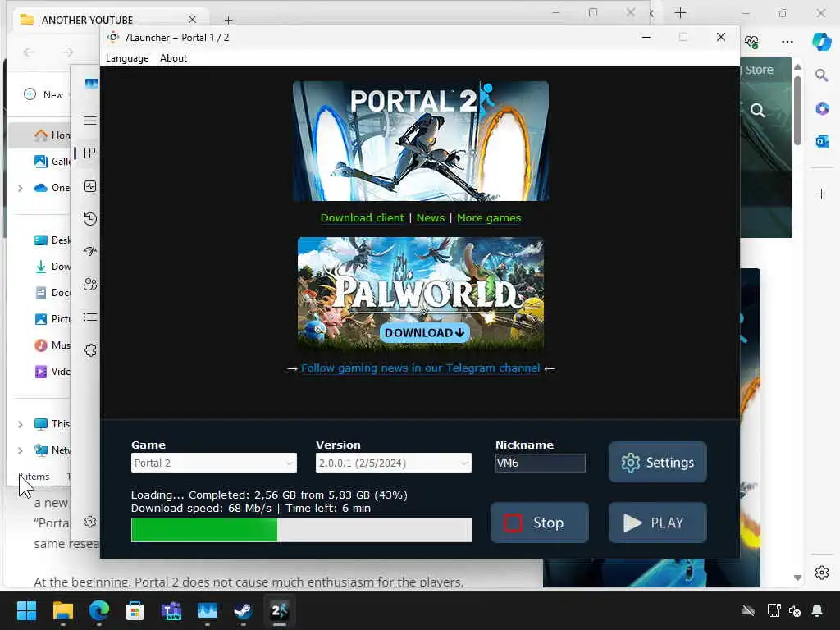Open Edge sidebar settings gear
840x630 pixels.
pos(822,573)
